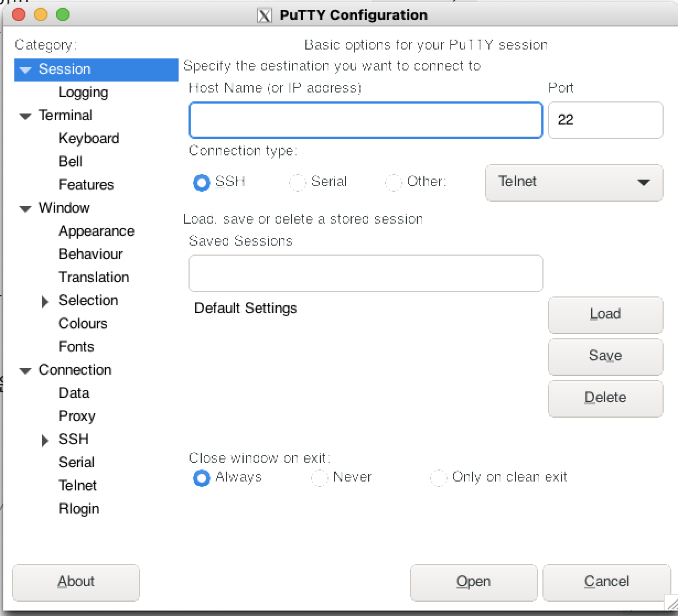Click the Delete session button

(605, 398)
